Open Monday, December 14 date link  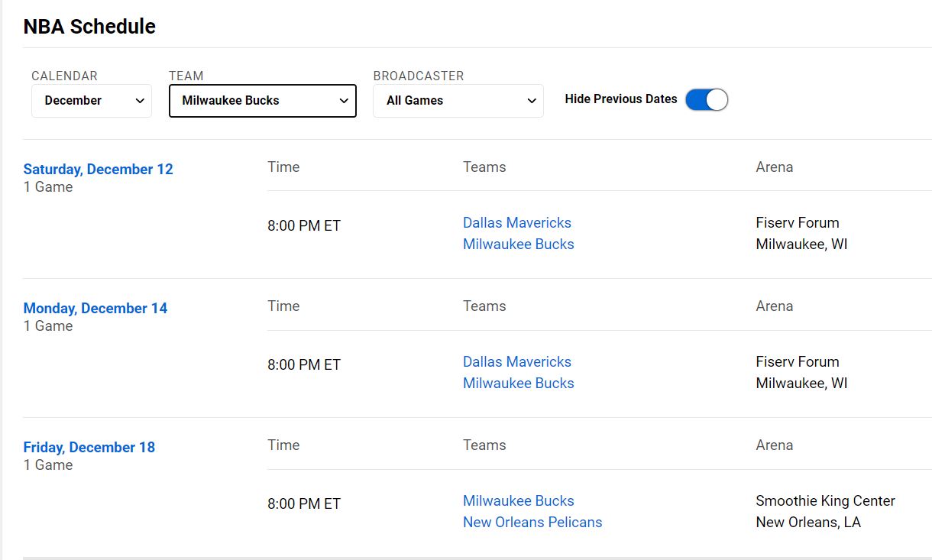click(x=95, y=309)
